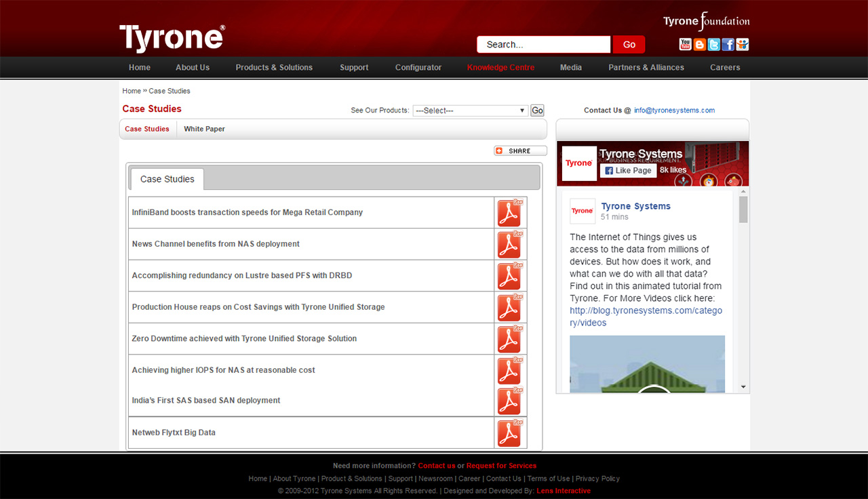Click the Facebook video thumbnail
868x499 pixels.
coord(647,364)
